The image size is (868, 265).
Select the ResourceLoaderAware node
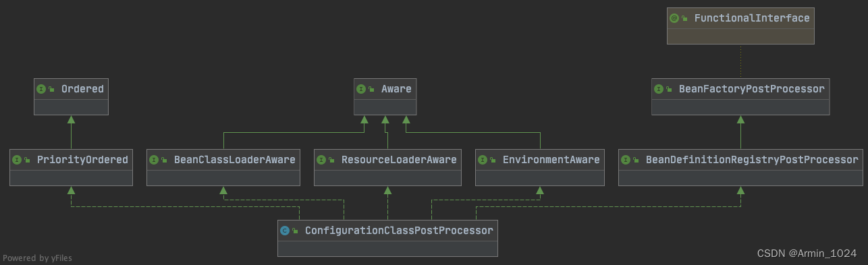(387, 167)
